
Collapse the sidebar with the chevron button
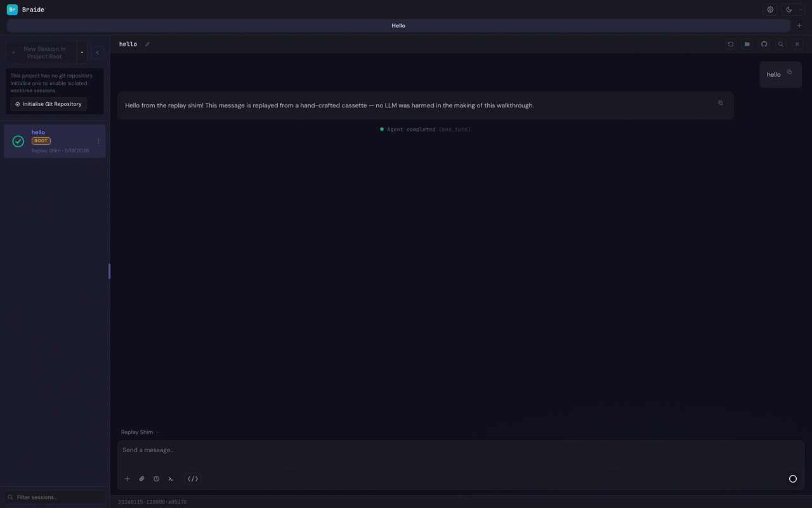click(x=98, y=52)
